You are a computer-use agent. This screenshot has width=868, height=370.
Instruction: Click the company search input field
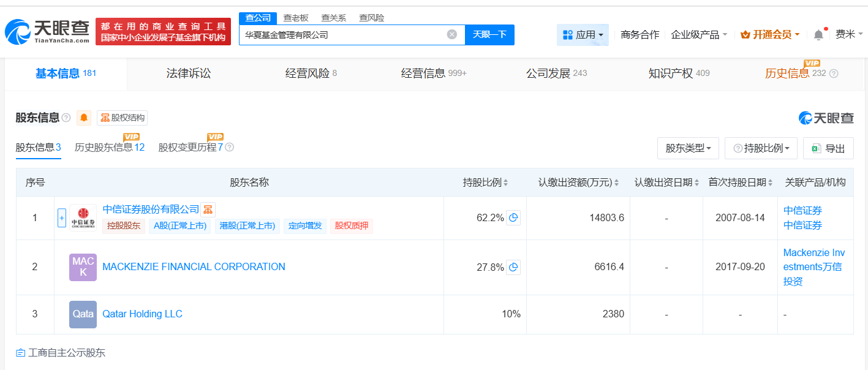coord(343,34)
